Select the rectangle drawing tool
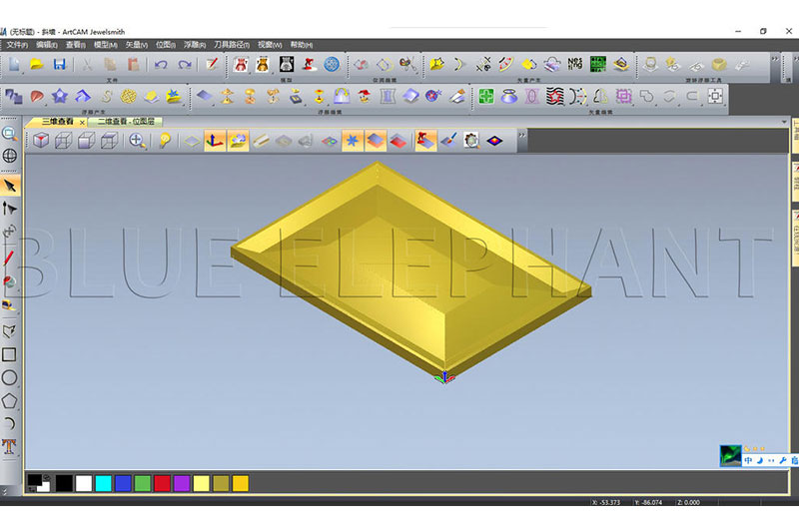The height and width of the screenshot is (532, 799). point(10,353)
